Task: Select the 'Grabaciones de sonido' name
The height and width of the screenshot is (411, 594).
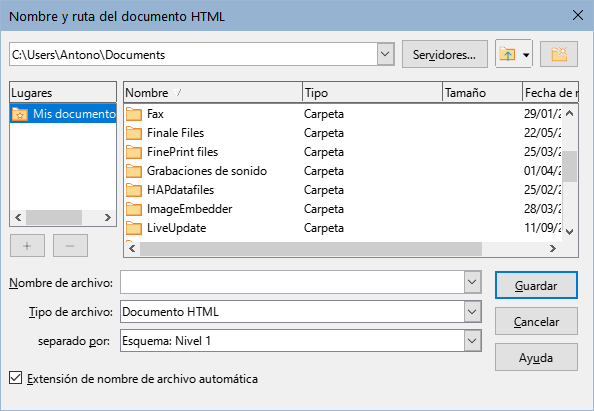Action: click(207, 171)
